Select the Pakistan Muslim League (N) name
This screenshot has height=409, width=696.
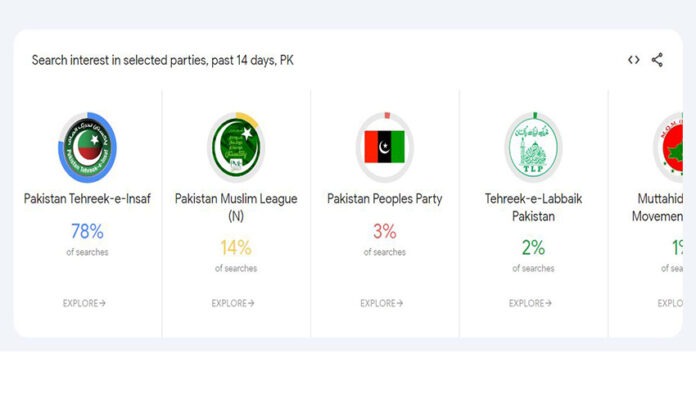point(236,207)
